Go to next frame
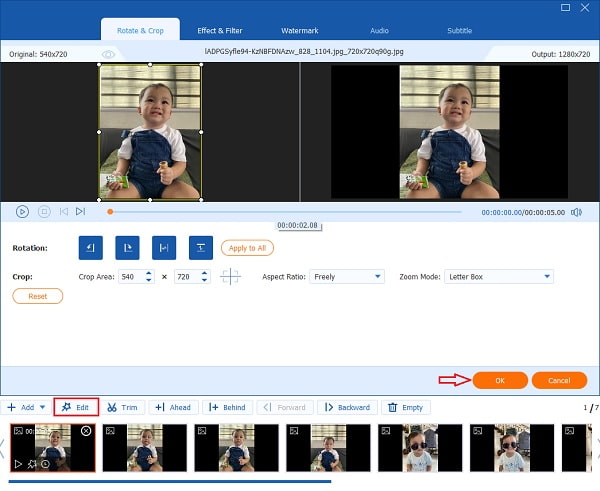Image resolution: width=600 pixels, height=491 pixels. click(x=80, y=212)
